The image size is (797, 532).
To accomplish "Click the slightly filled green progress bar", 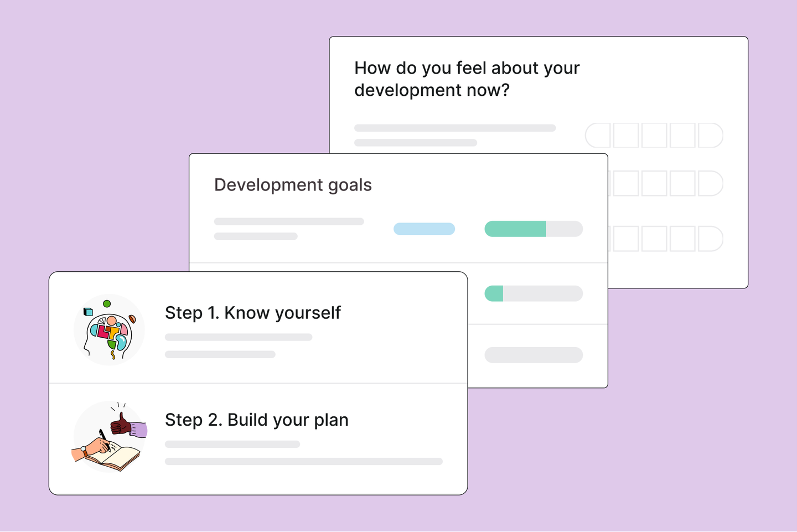I will (534, 293).
